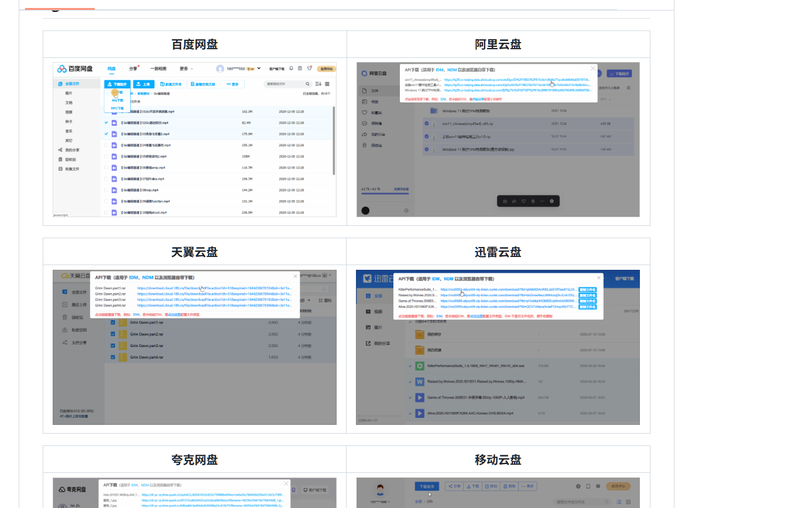Click first 复制文件名 button in Xunlei dialog
Screen dimensions: 812x508
[588, 289]
